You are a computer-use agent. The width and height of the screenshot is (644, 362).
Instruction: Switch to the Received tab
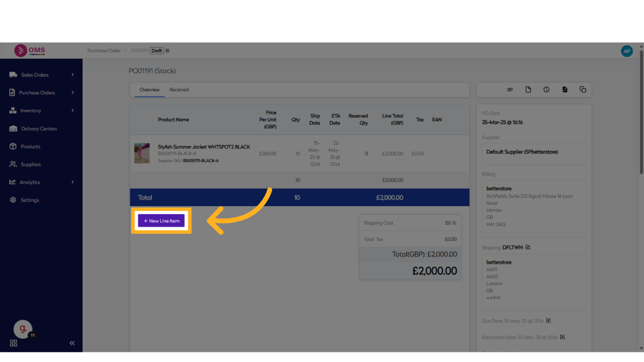point(179,90)
